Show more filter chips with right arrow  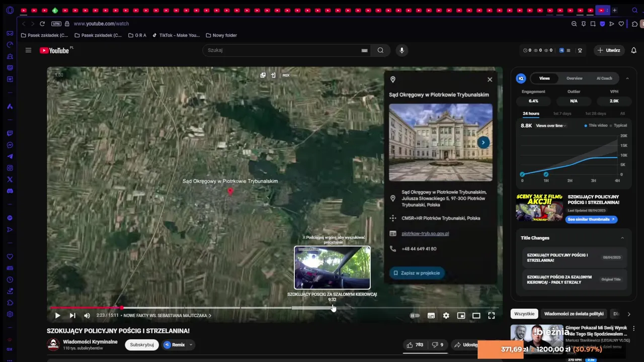click(x=628, y=314)
